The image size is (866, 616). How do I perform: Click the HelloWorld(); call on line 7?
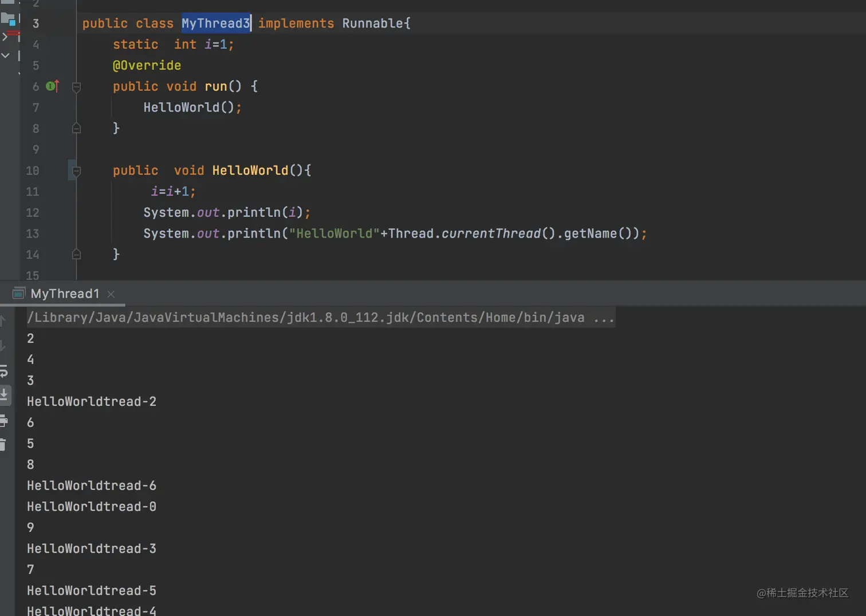point(192,108)
